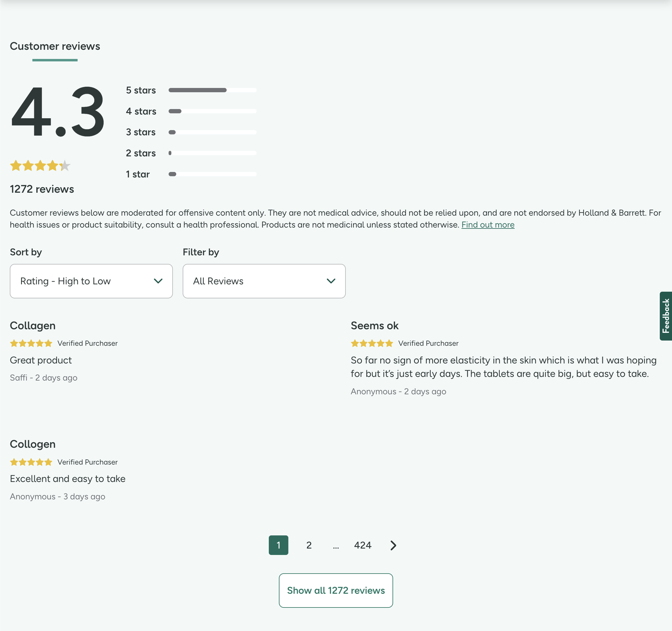Click the Show all 1272 reviews button
672x631 pixels.
[x=336, y=590]
